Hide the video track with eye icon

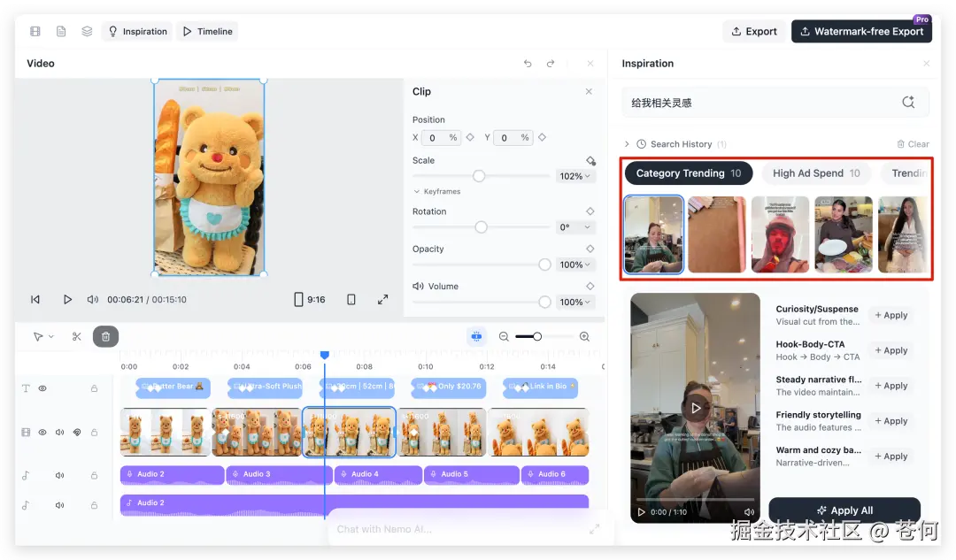42,432
